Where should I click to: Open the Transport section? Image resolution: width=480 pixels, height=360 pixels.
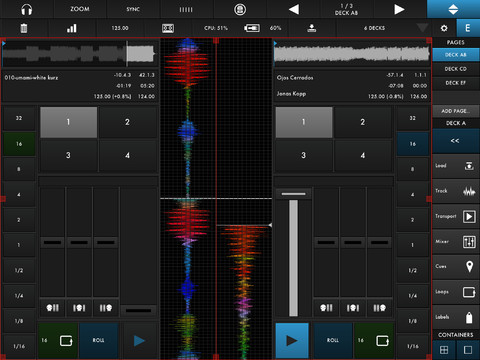pos(456,216)
